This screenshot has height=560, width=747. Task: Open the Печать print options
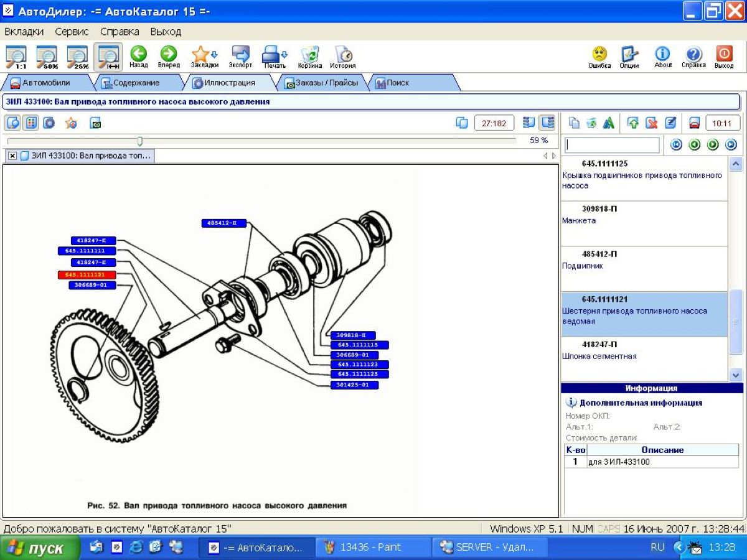[275, 57]
